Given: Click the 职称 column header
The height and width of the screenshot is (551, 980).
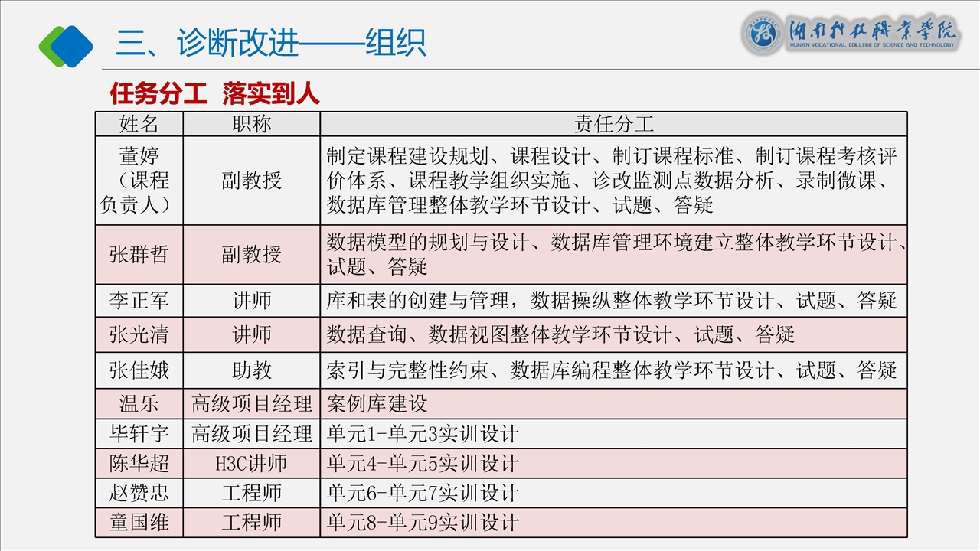Looking at the screenshot, I should (251, 124).
